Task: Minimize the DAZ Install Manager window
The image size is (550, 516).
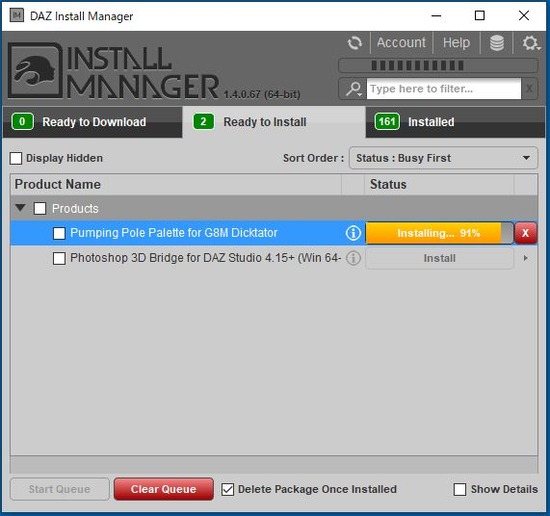Action: coord(436,15)
